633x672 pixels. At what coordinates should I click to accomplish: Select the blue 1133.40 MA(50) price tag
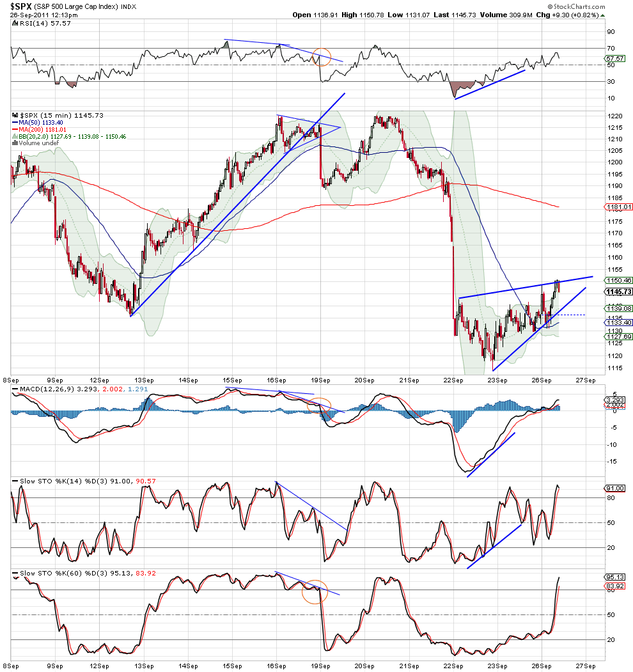pyautogui.click(x=618, y=323)
